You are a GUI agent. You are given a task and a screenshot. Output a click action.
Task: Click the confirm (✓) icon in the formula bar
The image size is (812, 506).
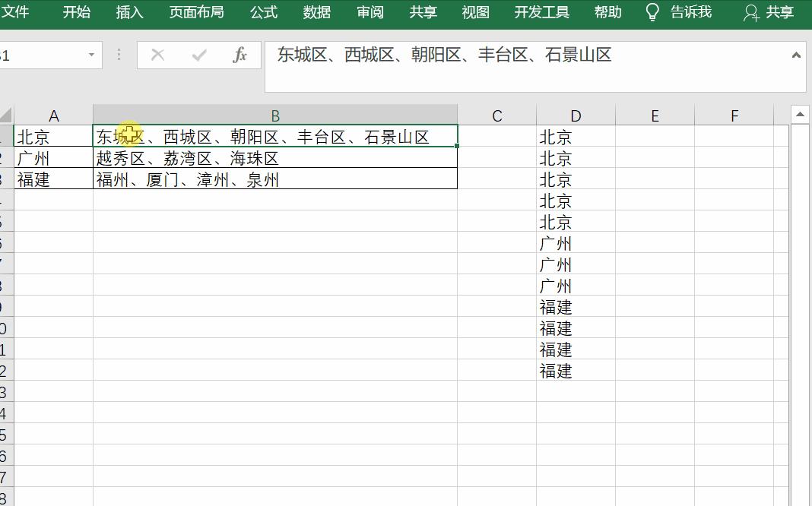(x=199, y=55)
